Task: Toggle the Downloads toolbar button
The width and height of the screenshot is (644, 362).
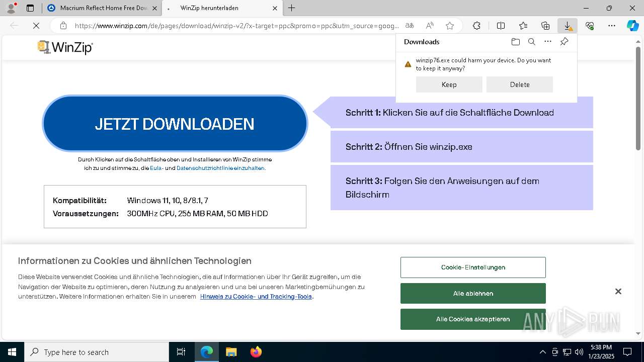Action: click(568, 26)
